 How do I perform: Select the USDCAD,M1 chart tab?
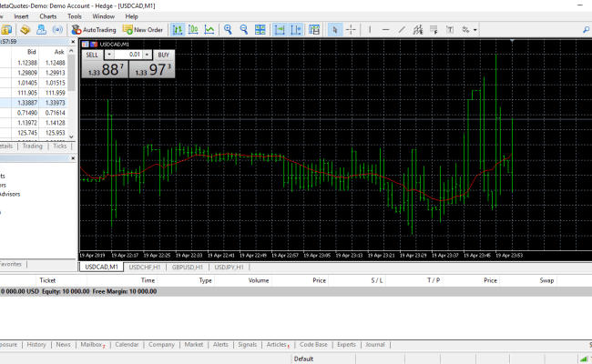pyautogui.click(x=101, y=267)
